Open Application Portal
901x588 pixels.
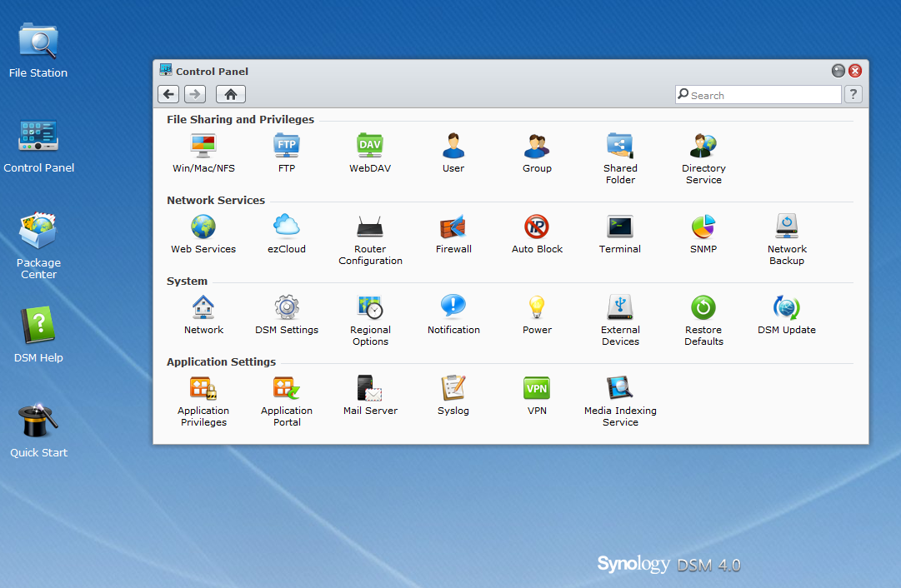click(286, 401)
